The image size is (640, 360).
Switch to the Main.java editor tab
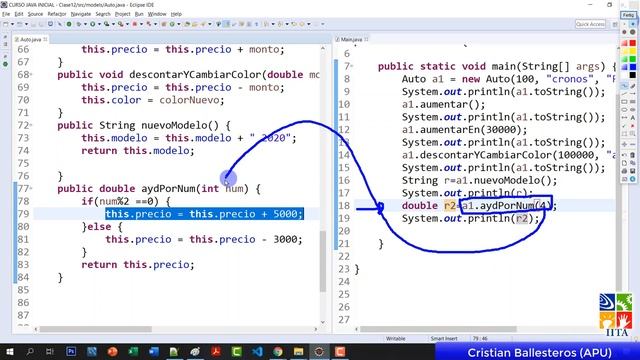pos(351,40)
